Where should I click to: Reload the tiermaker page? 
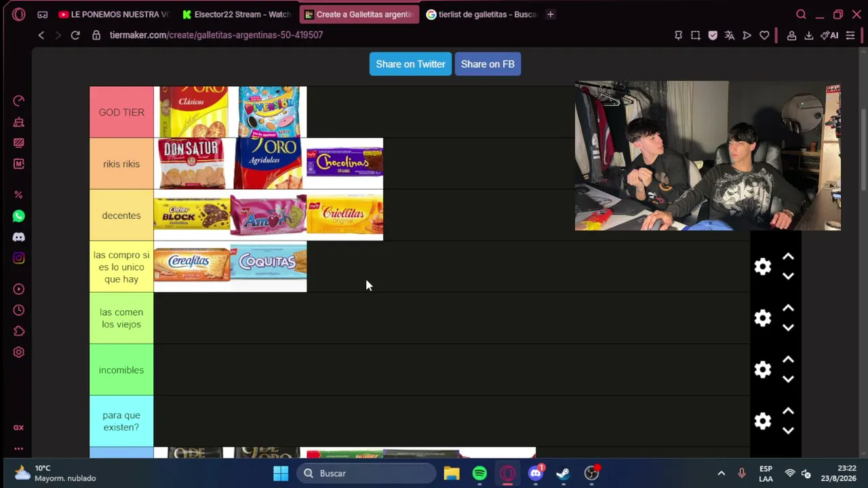coord(75,35)
